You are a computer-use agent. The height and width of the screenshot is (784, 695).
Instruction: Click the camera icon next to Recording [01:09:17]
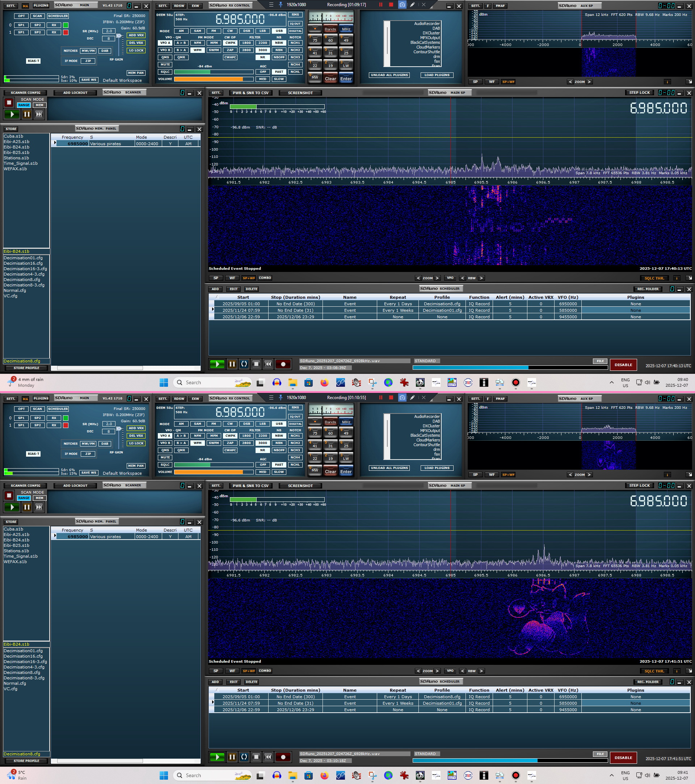pos(402,5)
